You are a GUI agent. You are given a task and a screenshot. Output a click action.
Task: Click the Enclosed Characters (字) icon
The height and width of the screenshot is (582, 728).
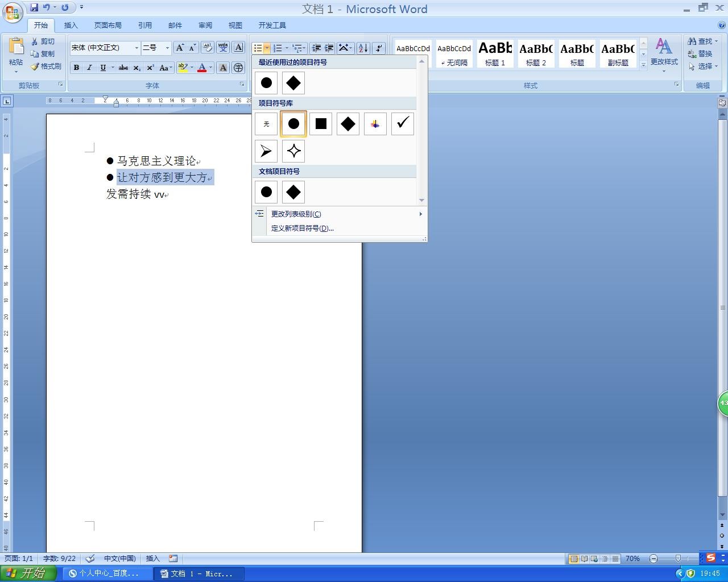tap(238, 68)
